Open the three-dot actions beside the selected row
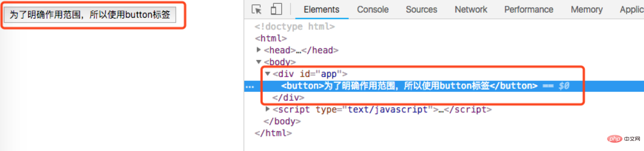 pyautogui.click(x=250, y=86)
